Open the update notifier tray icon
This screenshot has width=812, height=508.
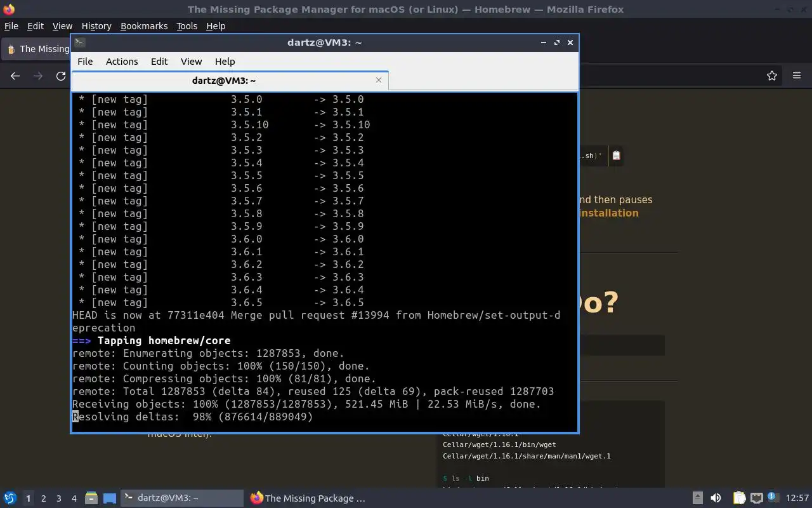coord(773,498)
